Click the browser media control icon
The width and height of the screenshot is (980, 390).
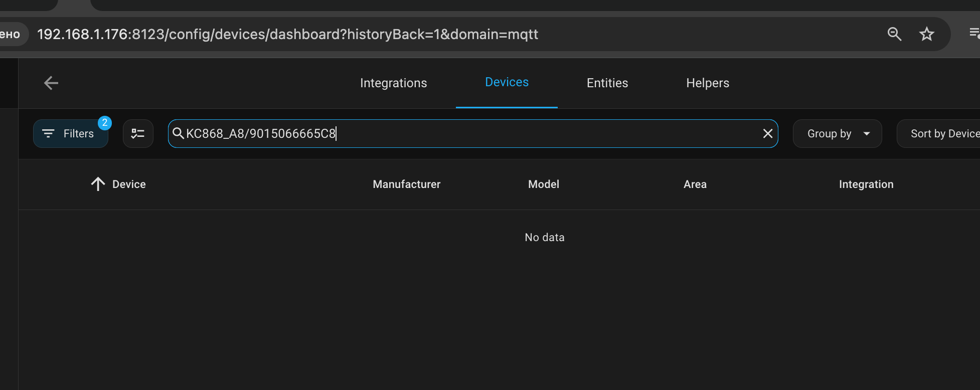[974, 33]
